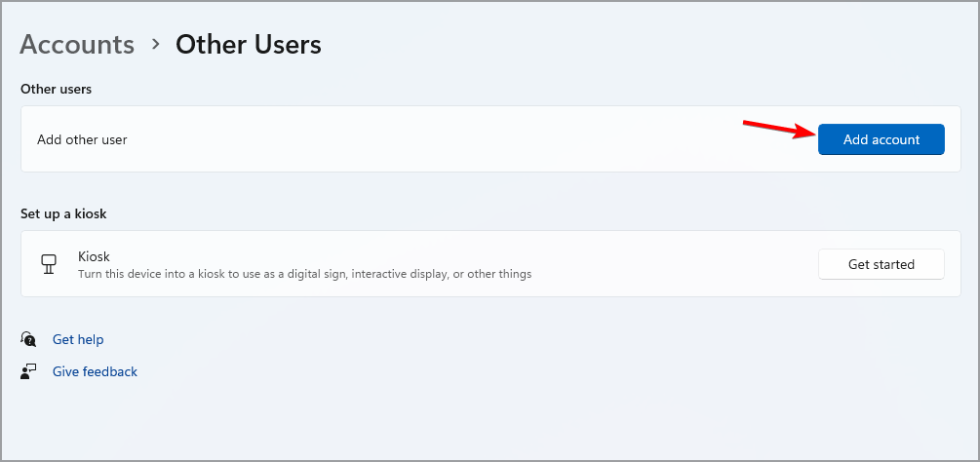Screen dimensions: 980x462
Task: Click blank space right of Other Users title
Action: tap(634, 45)
